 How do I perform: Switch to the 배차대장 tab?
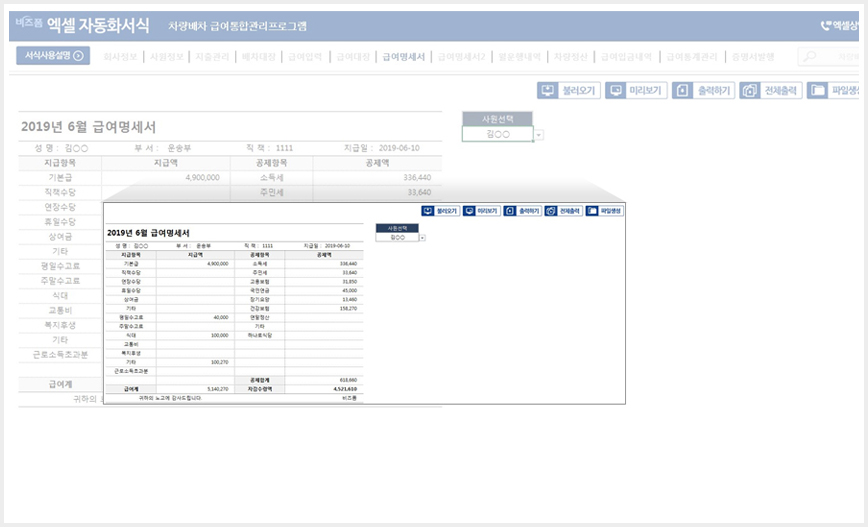click(259, 56)
